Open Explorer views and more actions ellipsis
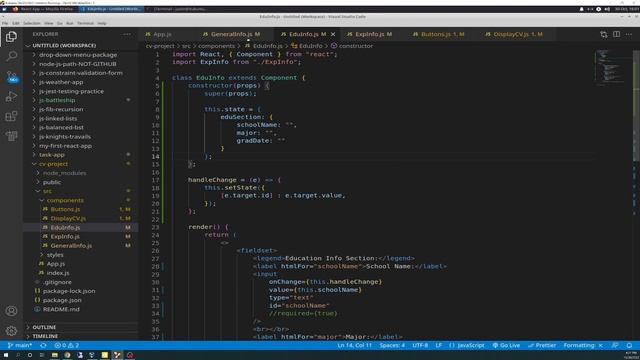The height and width of the screenshot is (360, 640). [x=127, y=34]
